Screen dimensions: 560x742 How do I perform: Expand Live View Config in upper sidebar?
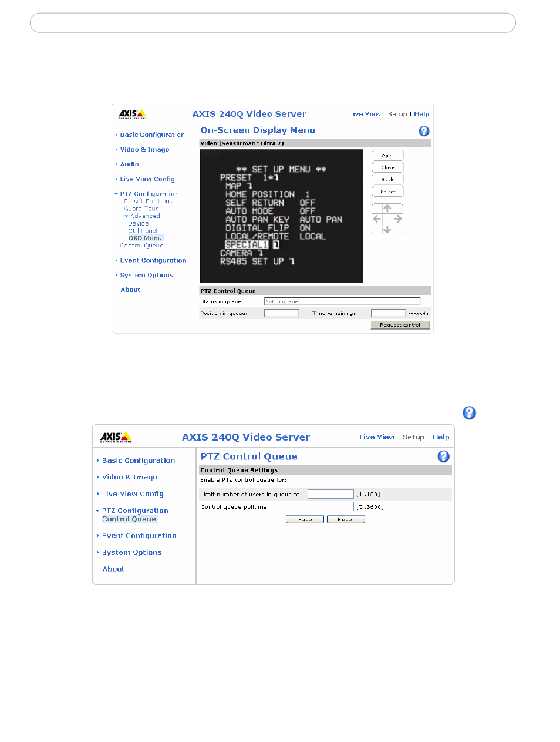(147, 179)
